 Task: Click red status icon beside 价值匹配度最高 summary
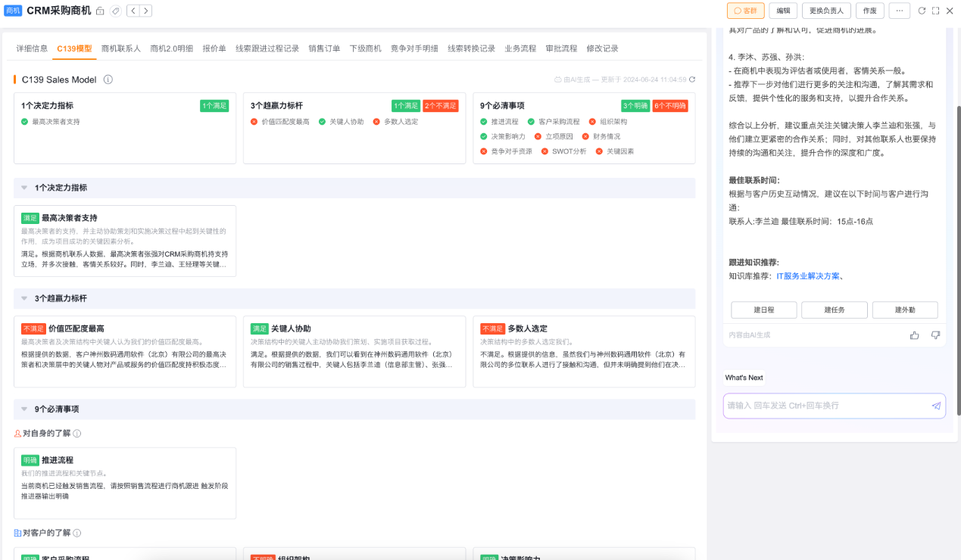[x=254, y=121]
